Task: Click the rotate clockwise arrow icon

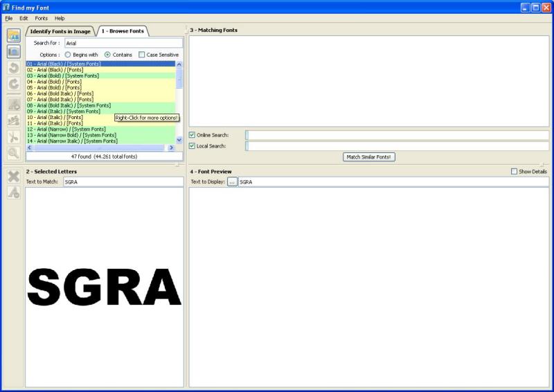Action: point(14,84)
